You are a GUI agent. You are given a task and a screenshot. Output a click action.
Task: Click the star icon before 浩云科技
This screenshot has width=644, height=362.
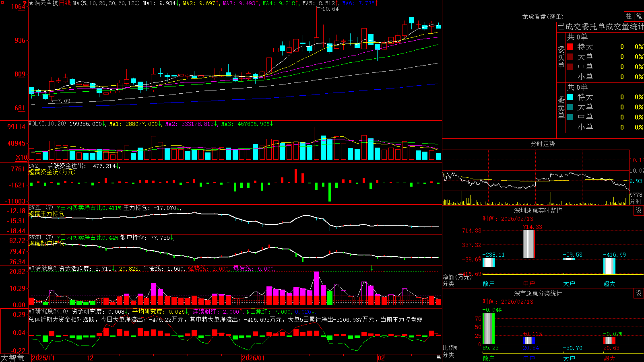31,3
